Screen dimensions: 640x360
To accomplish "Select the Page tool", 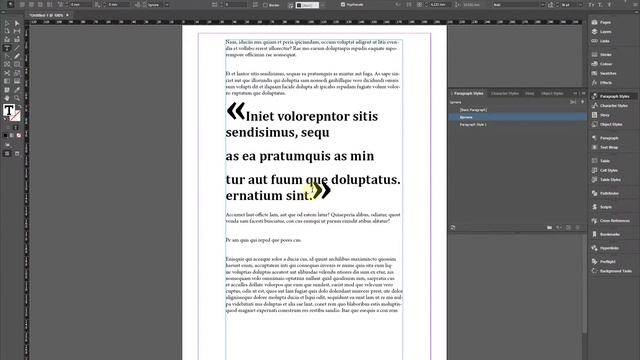I will (7, 31).
